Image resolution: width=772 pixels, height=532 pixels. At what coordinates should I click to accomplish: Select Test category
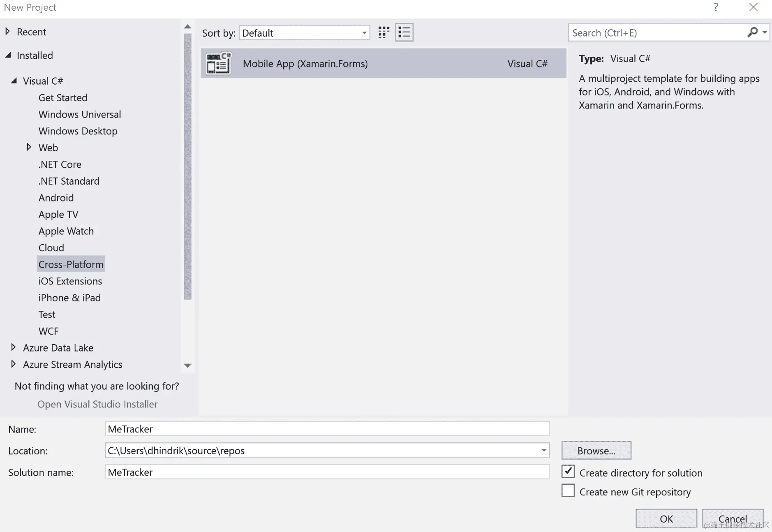tap(47, 315)
